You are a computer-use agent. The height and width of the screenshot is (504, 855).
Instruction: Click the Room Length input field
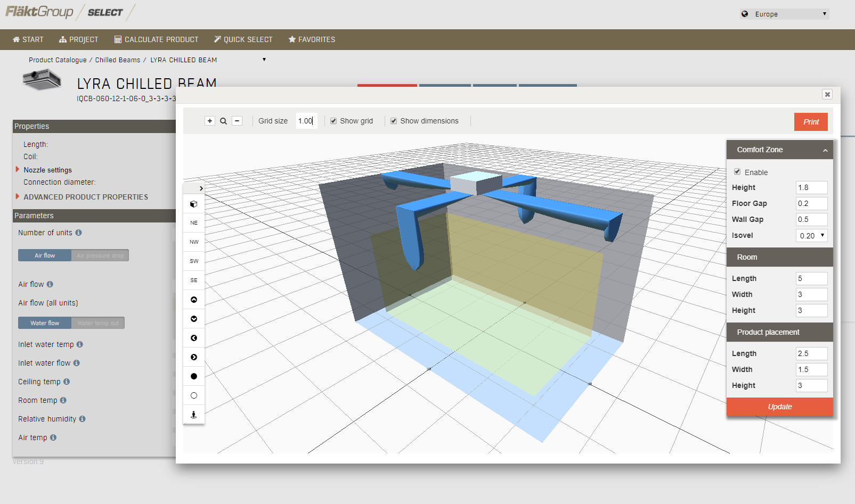(812, 278)
